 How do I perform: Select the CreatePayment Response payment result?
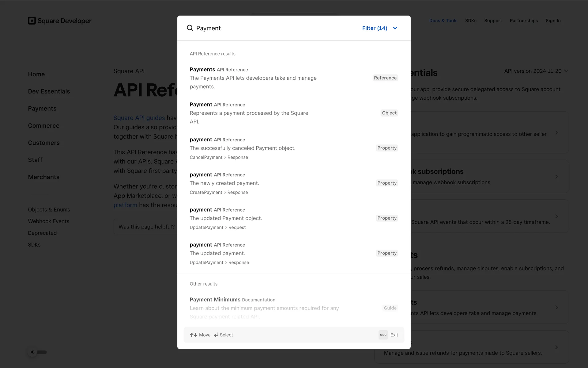[224, 183]
